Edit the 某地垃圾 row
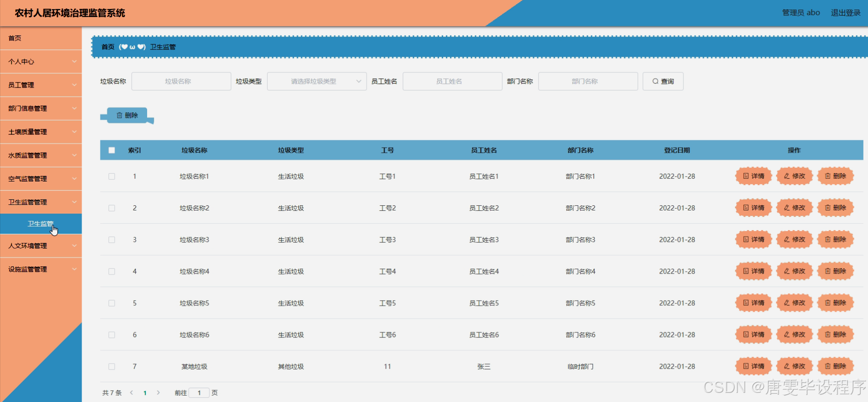 point(794,366)
